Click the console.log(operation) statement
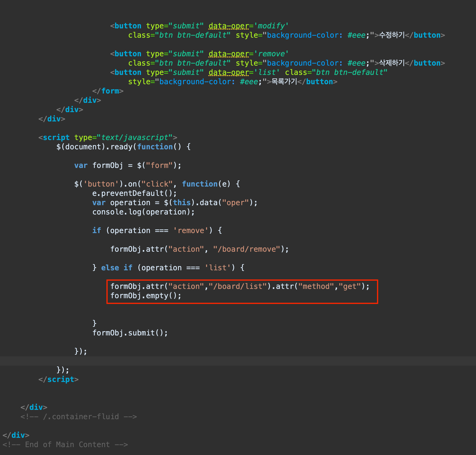 143,212
